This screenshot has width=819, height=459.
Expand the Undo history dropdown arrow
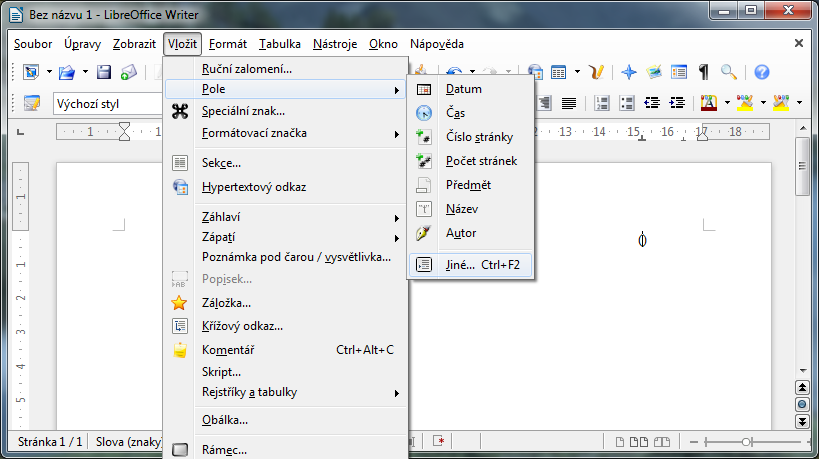tap(472, 72)
